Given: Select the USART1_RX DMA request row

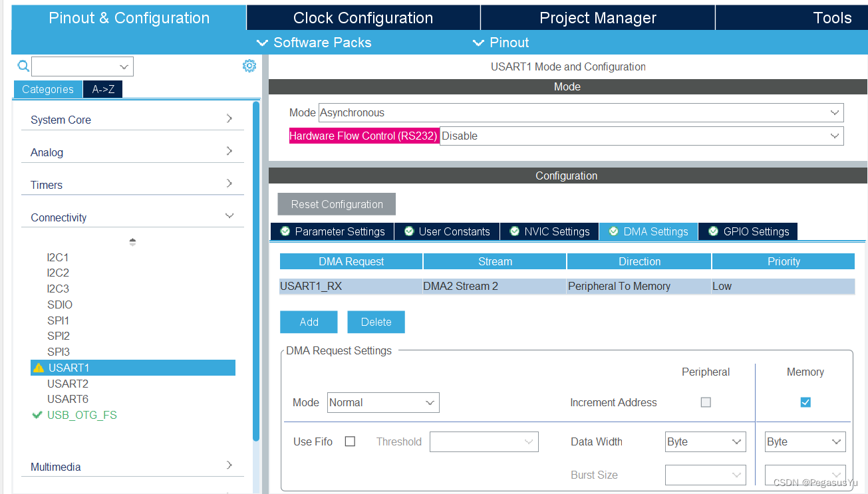Looking at the screenshot, I should click(567, 287).
